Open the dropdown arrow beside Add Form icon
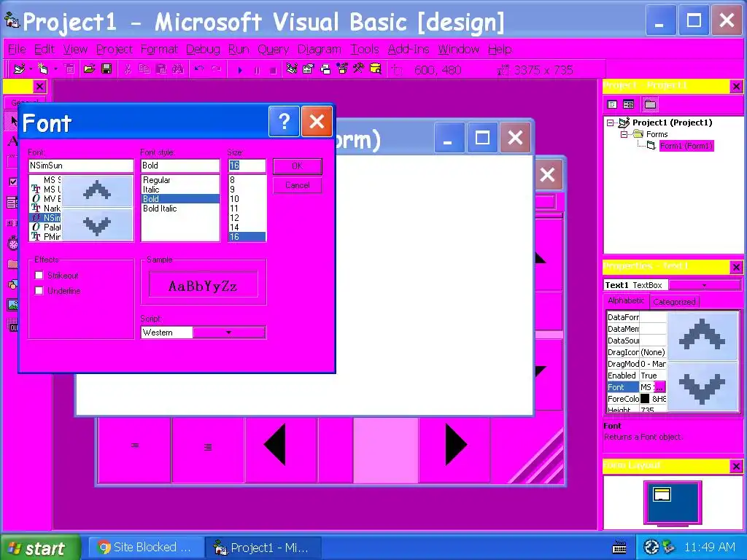 55,69
